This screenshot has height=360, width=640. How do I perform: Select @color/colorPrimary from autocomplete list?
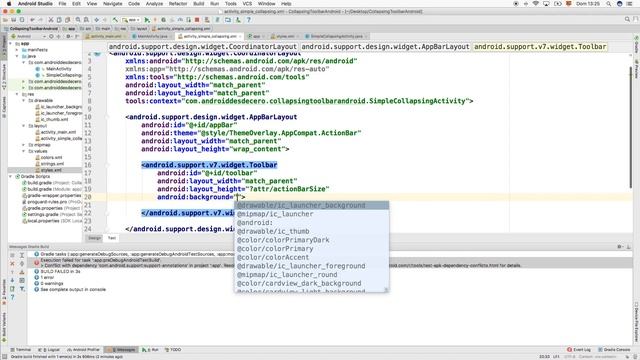311,249
